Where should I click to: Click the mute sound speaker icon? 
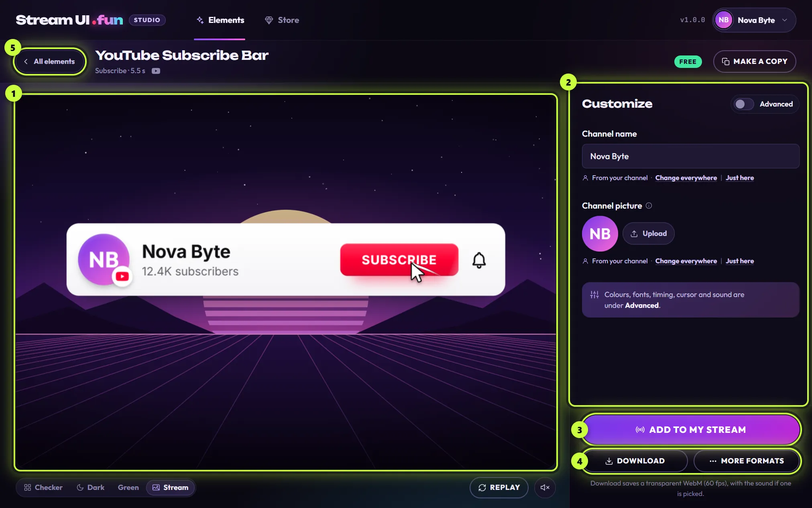[545, 488]
